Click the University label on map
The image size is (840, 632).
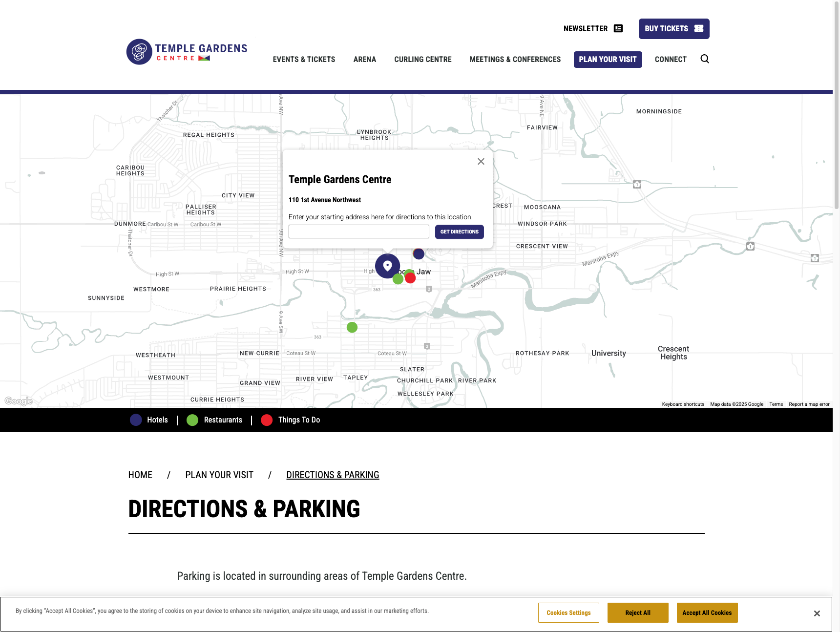609,353
